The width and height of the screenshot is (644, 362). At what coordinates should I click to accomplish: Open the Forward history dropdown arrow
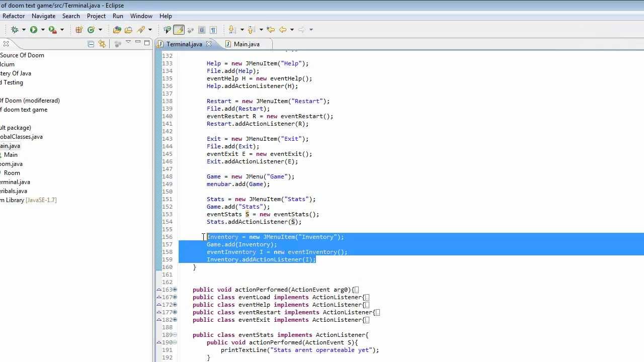point(311,30)
